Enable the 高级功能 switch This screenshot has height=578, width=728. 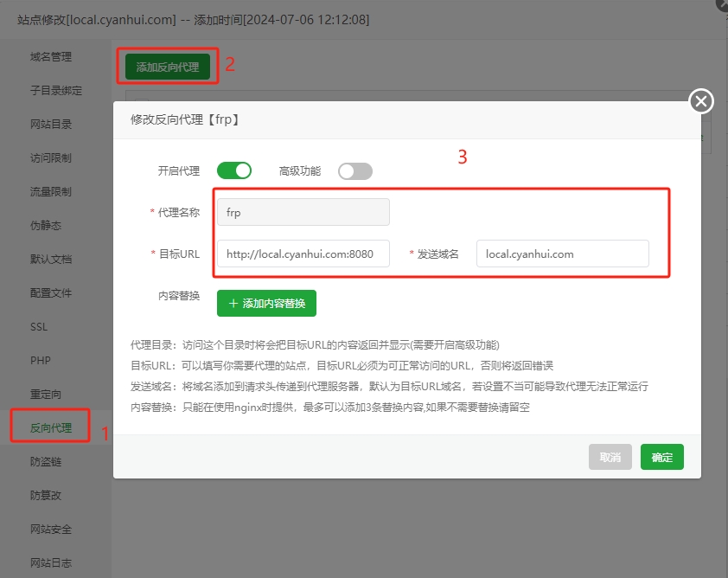[355, 171]
